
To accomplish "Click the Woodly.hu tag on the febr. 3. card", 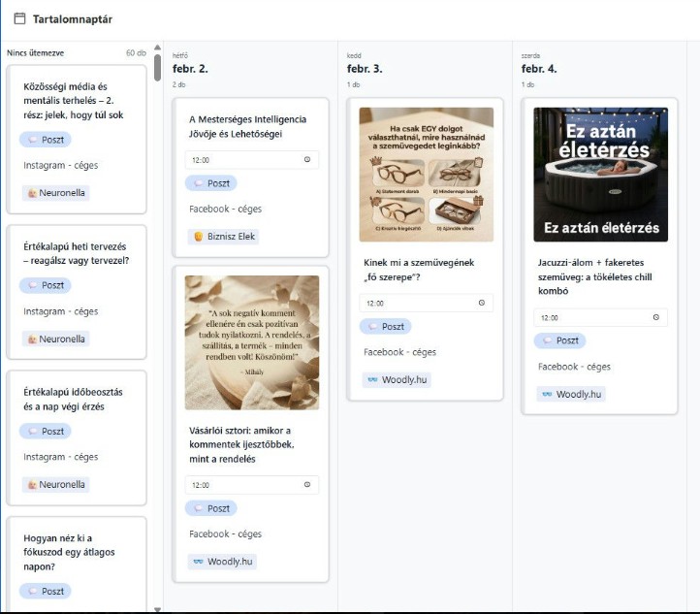I will pyautogui.click(x=397, y=380).
